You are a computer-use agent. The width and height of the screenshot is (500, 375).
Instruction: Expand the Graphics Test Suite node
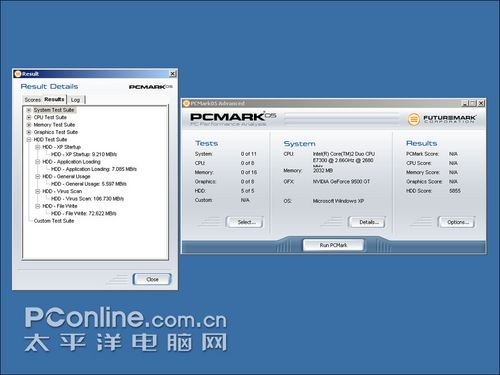pyautogui.click(x=29, y=132)
